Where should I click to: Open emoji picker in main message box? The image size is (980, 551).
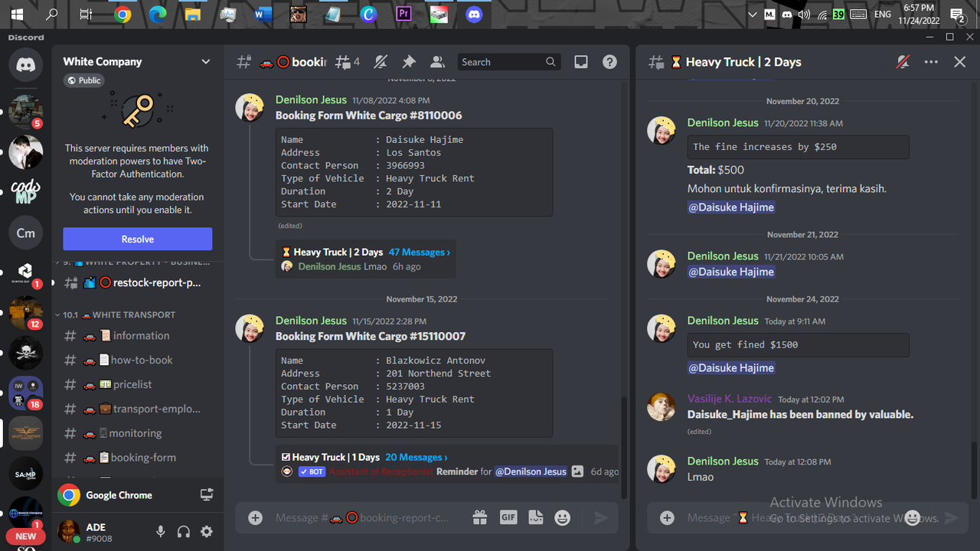pyautogui.click(x=563, y=518)
